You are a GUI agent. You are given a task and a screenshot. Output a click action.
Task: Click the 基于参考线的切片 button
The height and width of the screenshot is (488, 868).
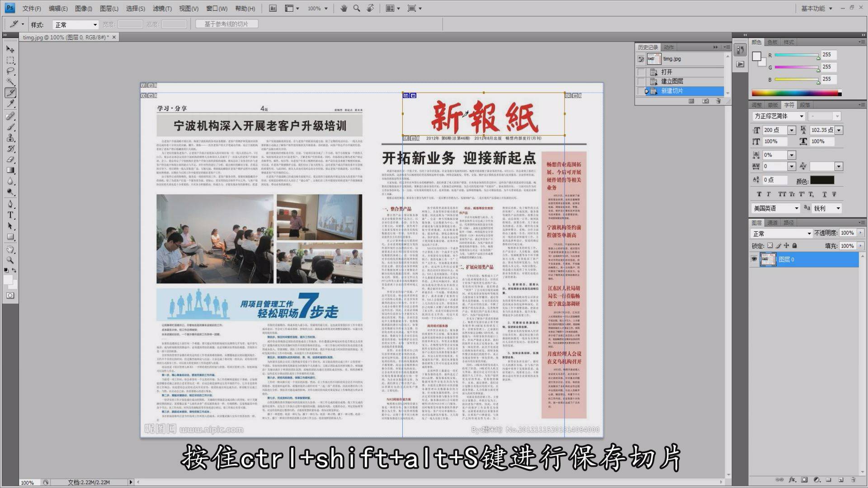pos(226,24)
